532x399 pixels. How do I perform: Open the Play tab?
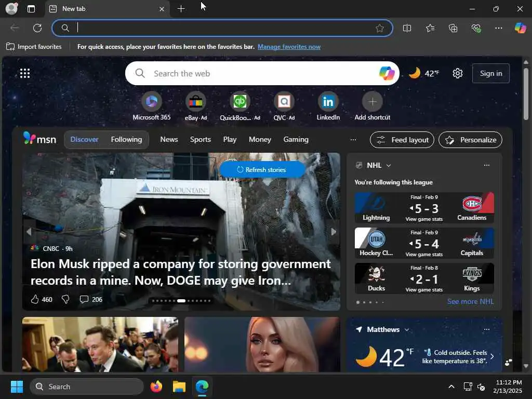pos(230,139)
